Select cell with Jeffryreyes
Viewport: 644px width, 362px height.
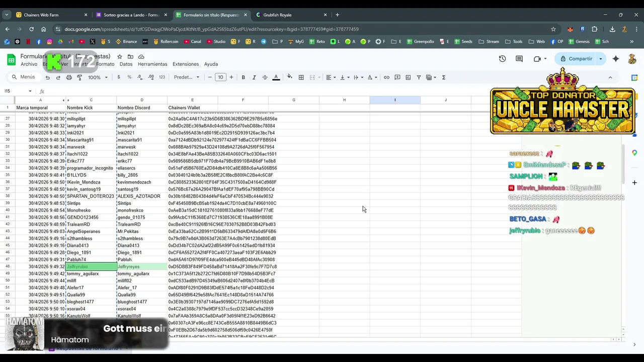coord(142,266)
